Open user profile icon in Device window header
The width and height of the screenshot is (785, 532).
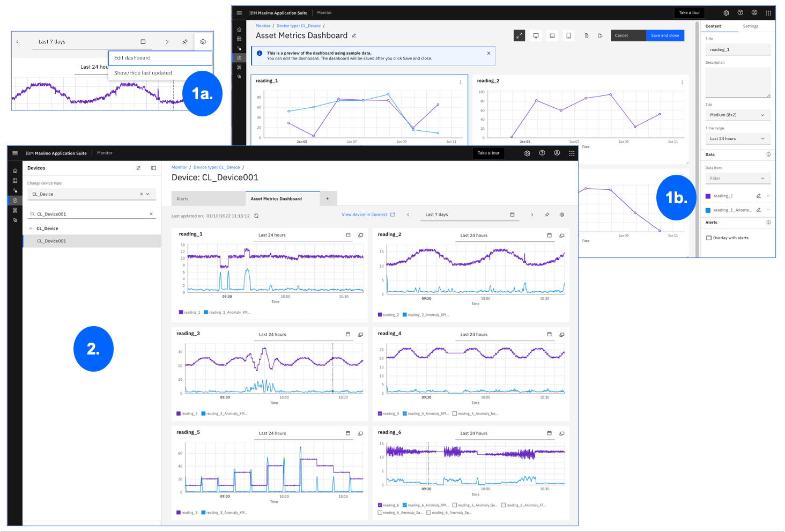point(557,153)
